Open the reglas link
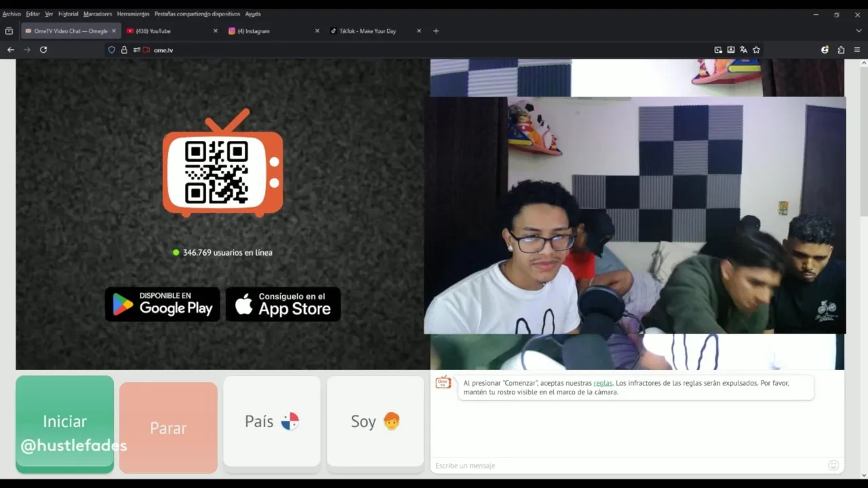This screenshot has height=488, width=868. pos(603,383)
